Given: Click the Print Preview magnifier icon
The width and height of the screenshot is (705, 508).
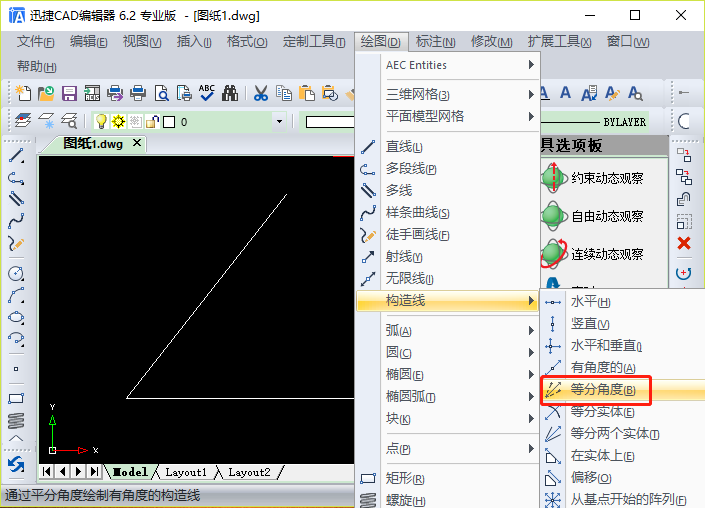Looking at the screenshot, I should pyautogui.click(x=161, y=93).
